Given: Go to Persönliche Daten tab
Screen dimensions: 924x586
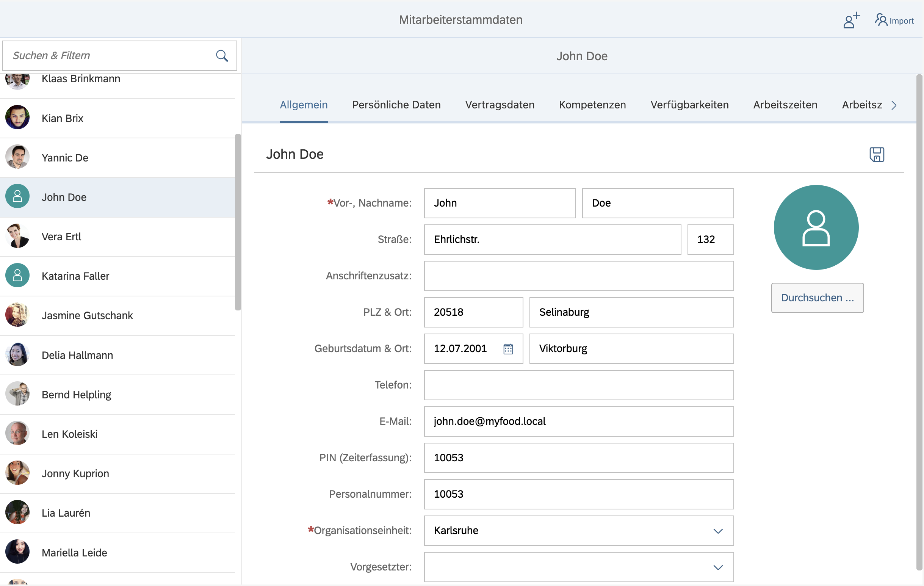Looking at the screenshot, I should click(x=396, y=105).
